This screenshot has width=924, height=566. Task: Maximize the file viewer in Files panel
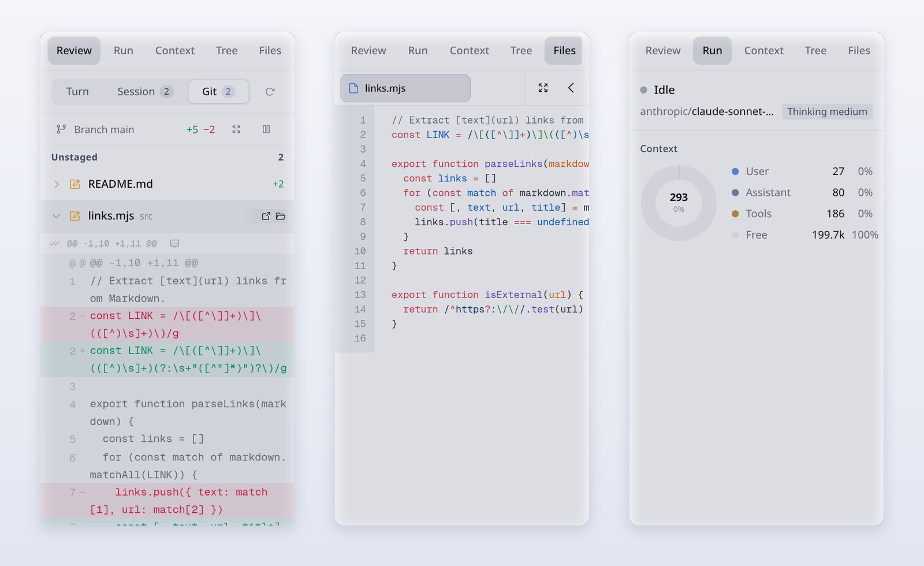tap(543, 88)
